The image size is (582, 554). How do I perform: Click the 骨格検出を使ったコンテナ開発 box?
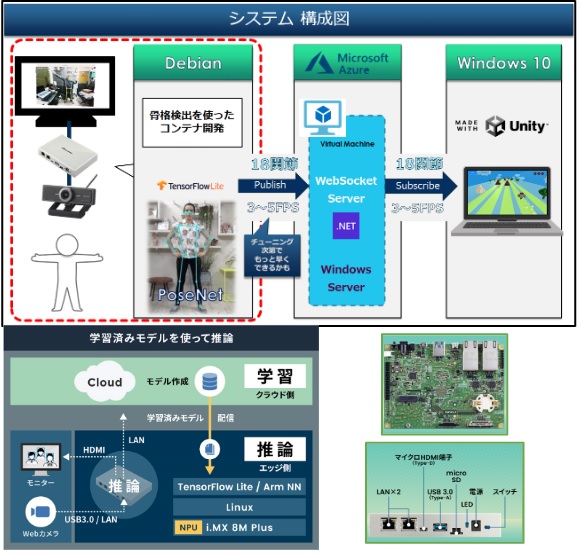[192, 122]
